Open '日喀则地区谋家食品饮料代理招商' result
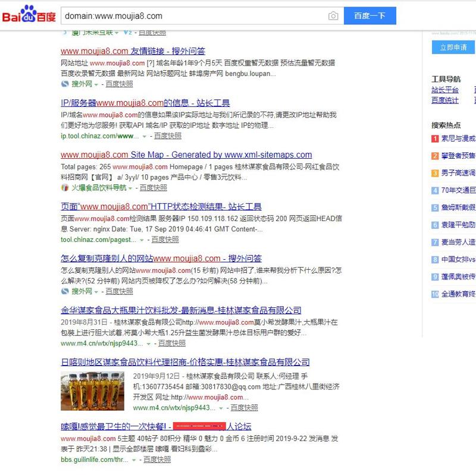This screenshot has height=475, width=476. (185, 362)
